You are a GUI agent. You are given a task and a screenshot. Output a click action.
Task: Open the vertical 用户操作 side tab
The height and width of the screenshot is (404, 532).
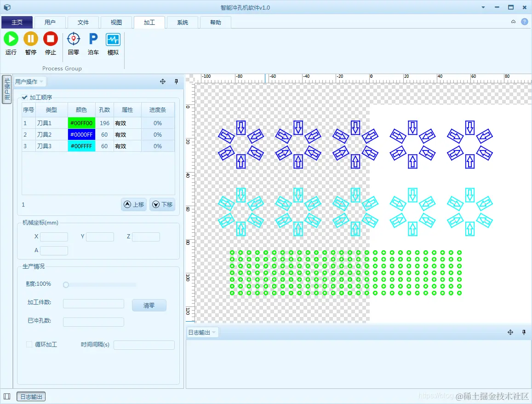6,89
